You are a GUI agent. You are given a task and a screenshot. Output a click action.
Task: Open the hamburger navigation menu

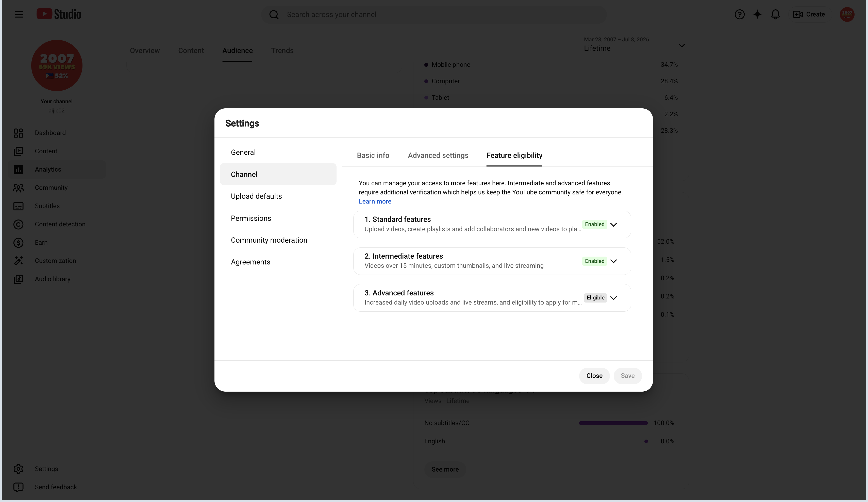[x=19, y=14]
